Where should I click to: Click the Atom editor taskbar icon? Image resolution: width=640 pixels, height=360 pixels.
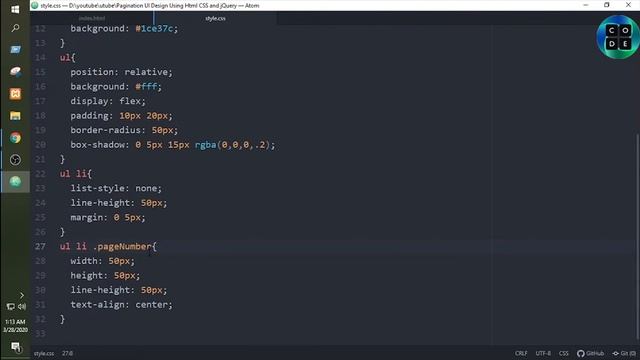click(x=15, y=182)
